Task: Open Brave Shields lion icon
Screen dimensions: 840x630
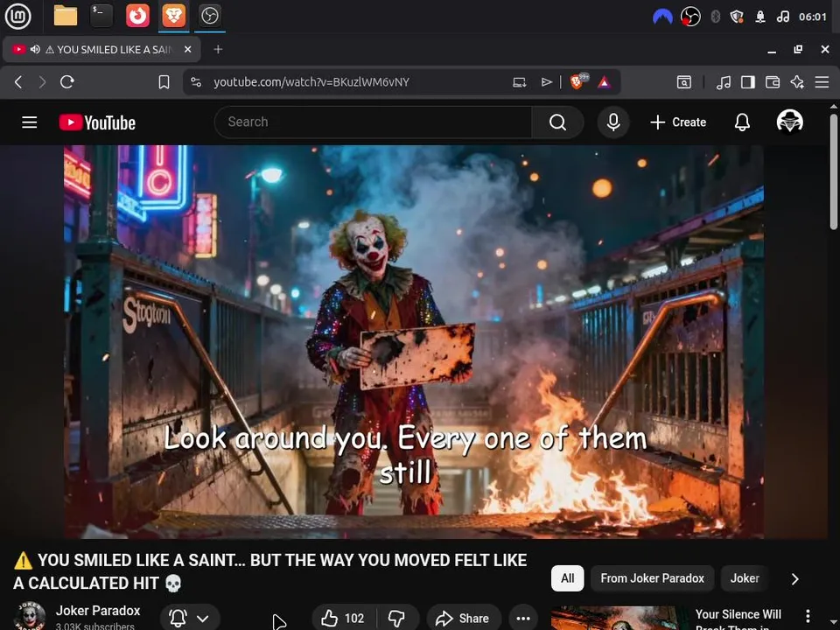Action: (578, 81)
